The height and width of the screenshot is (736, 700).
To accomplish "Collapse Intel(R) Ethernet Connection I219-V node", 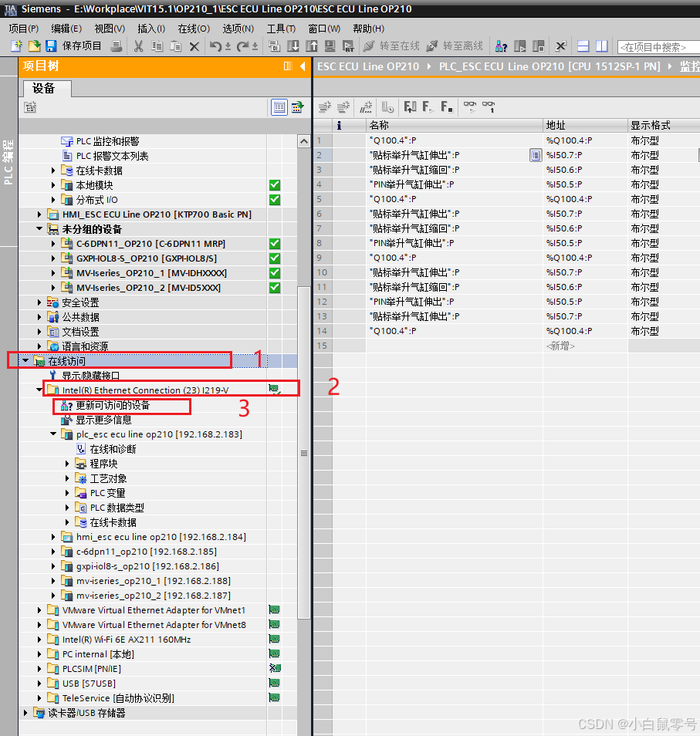I will (39, 390).
